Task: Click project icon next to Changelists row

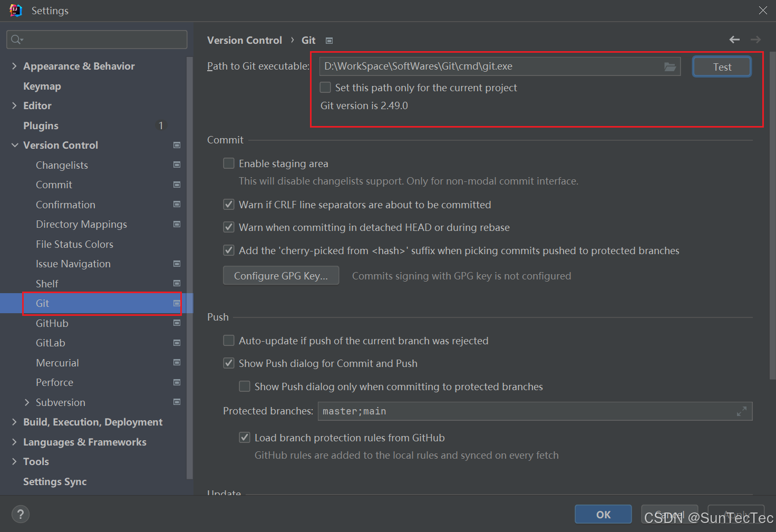Action: [x=177, y=165]
